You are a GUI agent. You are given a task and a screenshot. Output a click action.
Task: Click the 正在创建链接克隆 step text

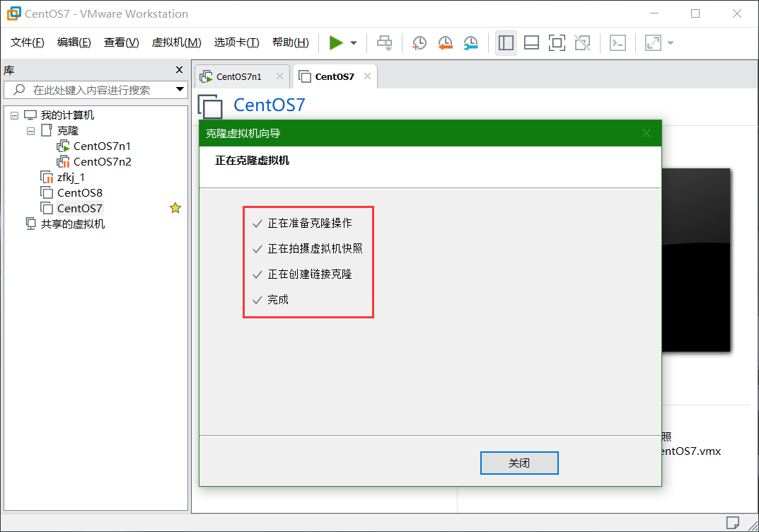point(310,274)
